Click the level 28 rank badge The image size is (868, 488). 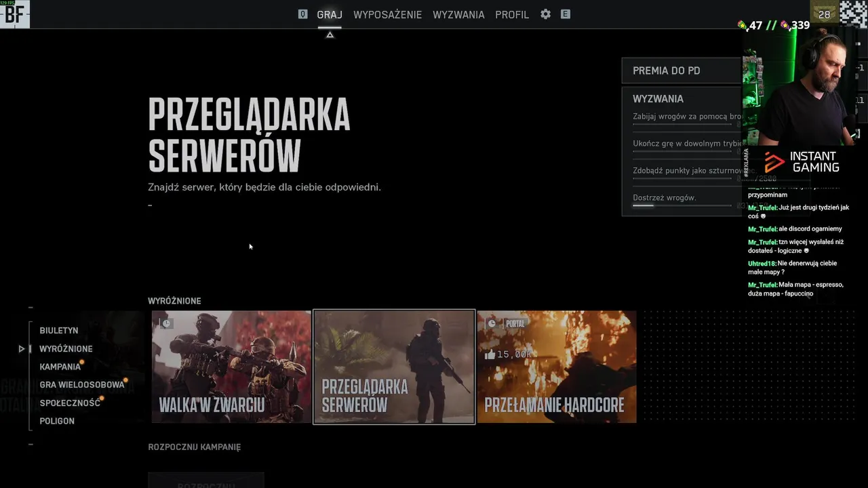pos(824,14)
